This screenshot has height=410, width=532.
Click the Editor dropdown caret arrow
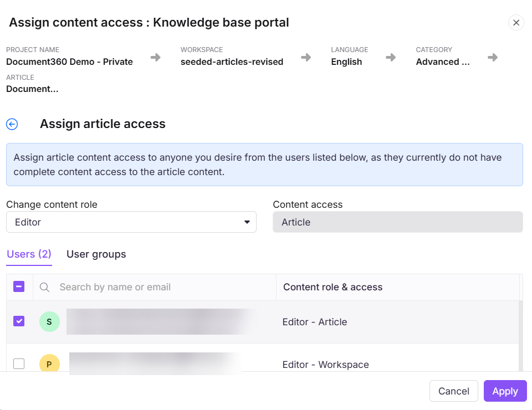[247, 222]
